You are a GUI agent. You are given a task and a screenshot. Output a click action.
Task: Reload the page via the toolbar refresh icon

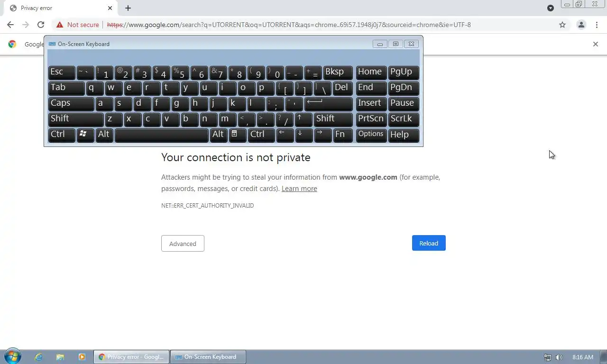[41, 25]
